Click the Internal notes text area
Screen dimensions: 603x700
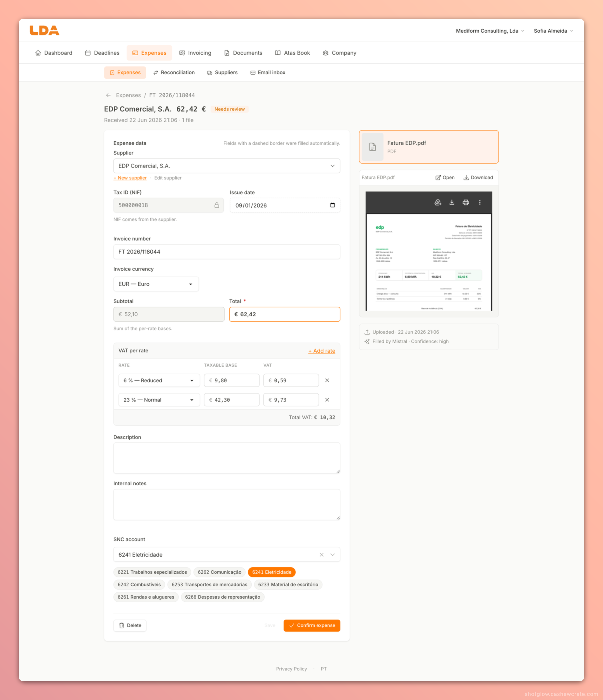tap(227, 505)
